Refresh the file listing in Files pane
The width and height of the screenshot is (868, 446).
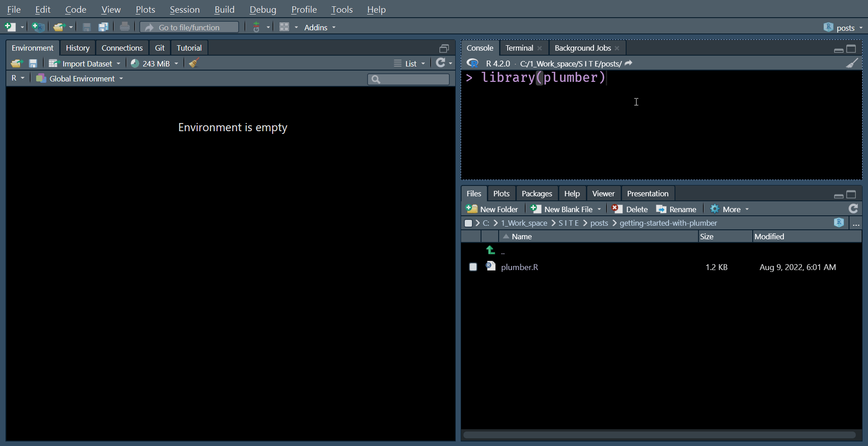853,209
